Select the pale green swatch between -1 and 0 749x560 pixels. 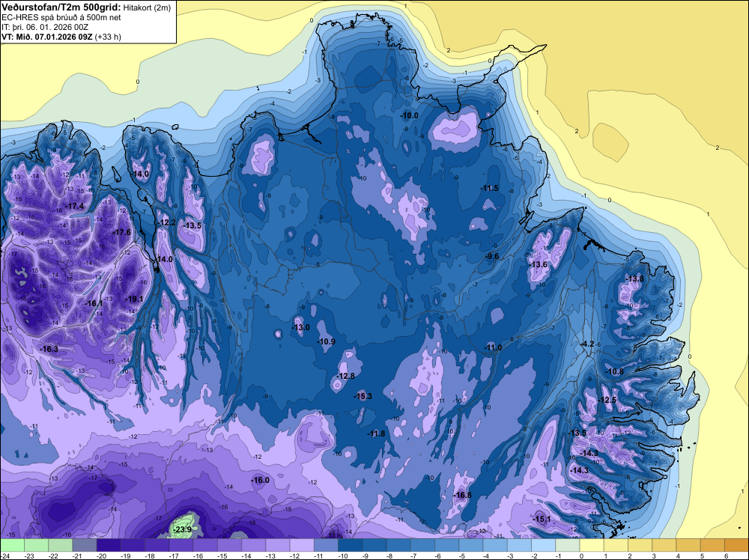[568, 545]
